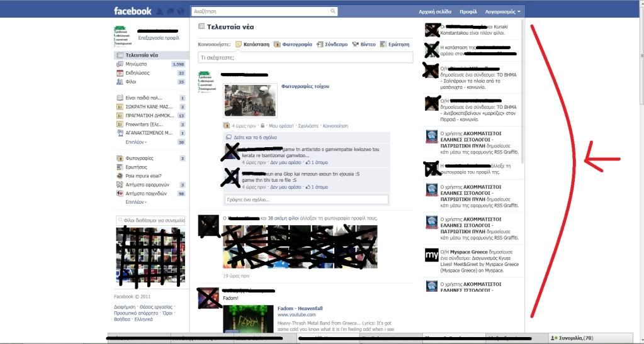Click the Αιτήματα παιχνιδιών icon
This screenshot has height=344, width=644.
pos(120,193)
